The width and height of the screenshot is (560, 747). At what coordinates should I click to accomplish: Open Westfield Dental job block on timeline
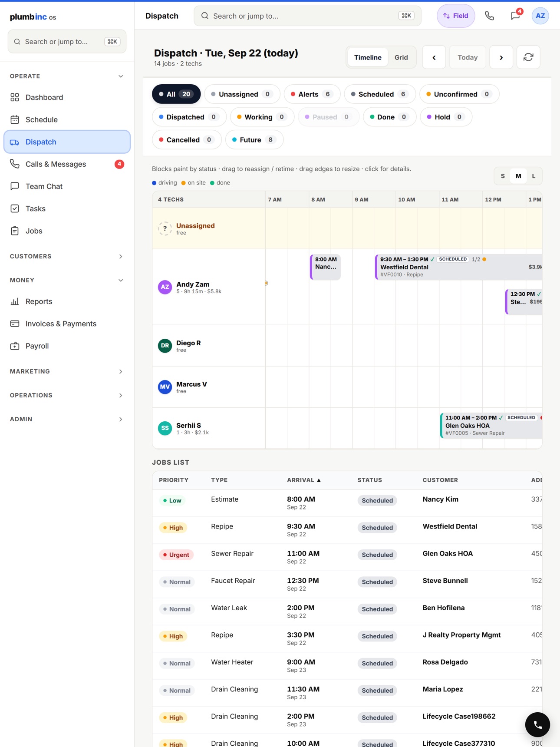[x=459, y=267]
